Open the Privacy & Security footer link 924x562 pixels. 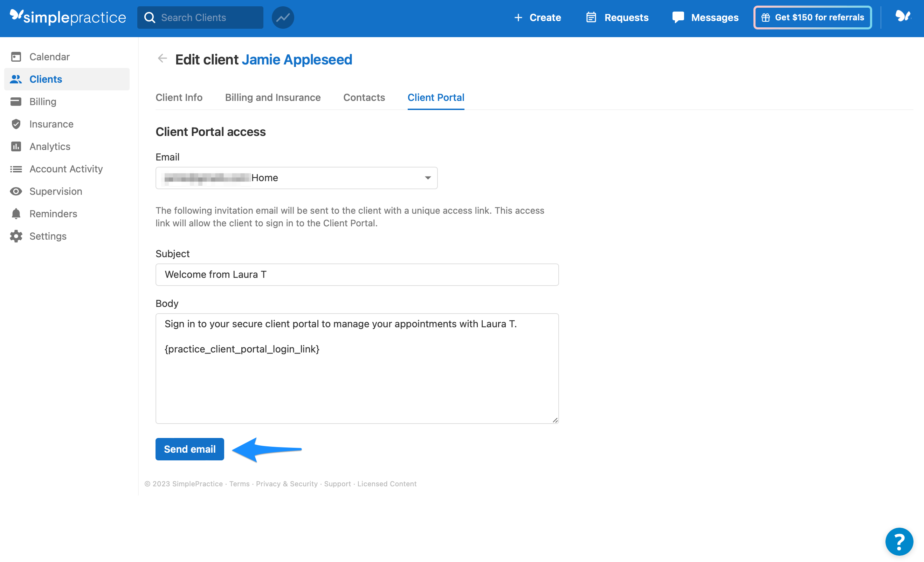tap(287, 484)
